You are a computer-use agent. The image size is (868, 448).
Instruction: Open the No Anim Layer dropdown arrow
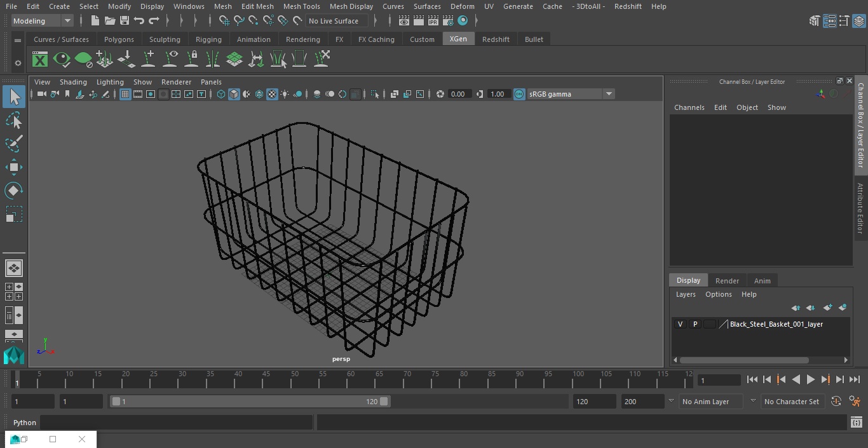tap(670, 401)
